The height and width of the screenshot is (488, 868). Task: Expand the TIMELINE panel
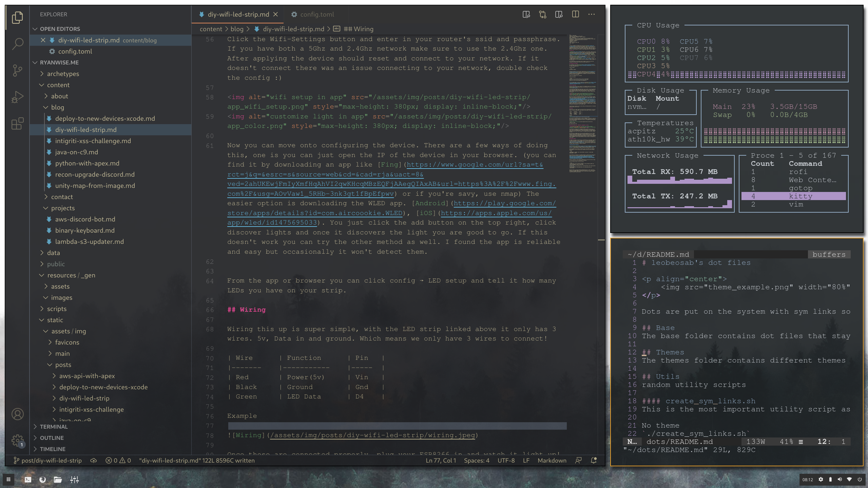tap(52, 449)
